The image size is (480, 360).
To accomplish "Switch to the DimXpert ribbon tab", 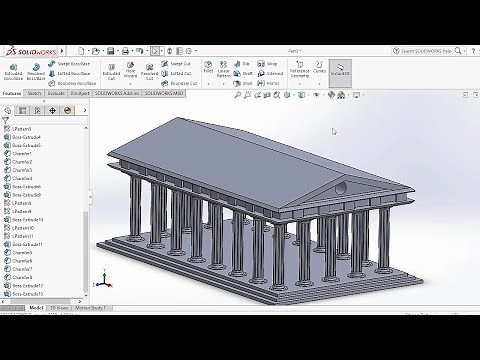I will [x=80, y=94].
